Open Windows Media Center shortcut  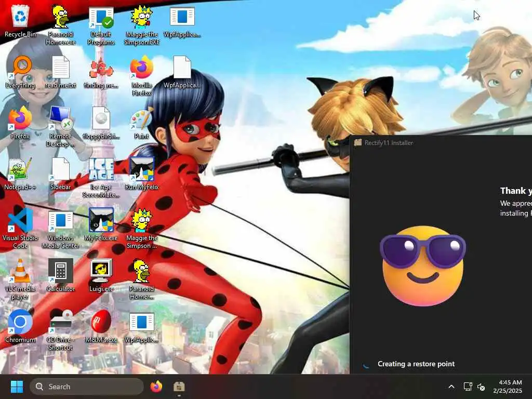click(60, 229)
